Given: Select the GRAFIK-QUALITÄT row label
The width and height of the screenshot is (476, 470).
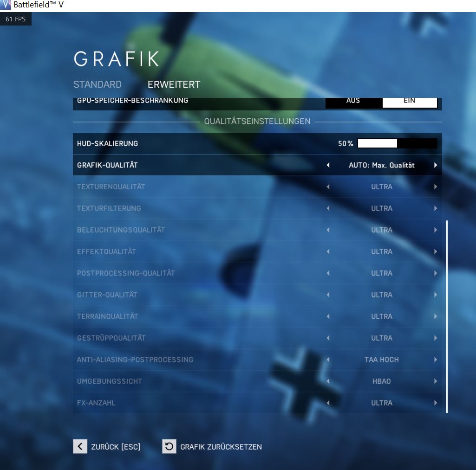Looking at the screenshot, I should (x=107, y=165).
